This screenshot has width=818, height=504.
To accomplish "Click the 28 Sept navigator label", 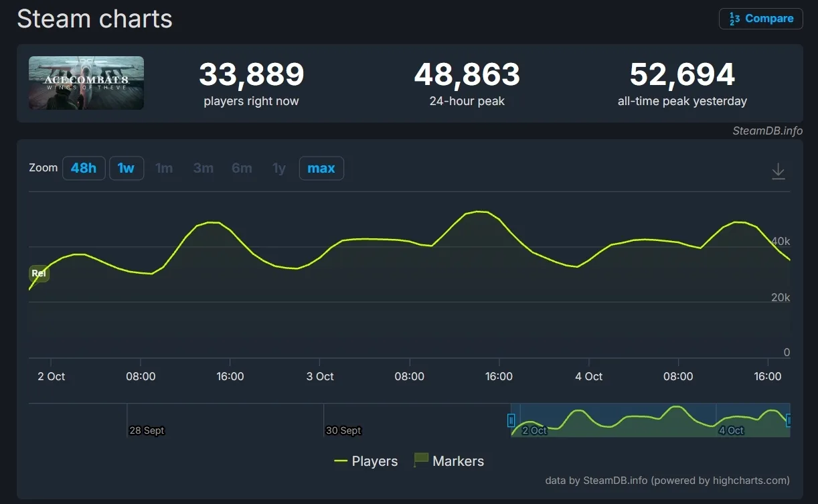I will coord(147,430).
